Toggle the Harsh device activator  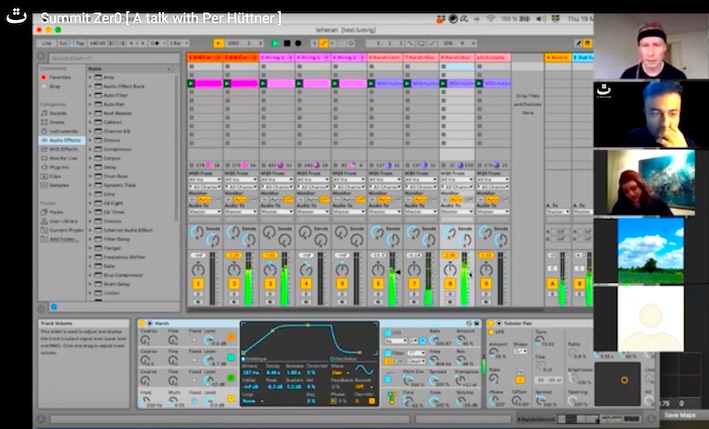pos(142,323)
